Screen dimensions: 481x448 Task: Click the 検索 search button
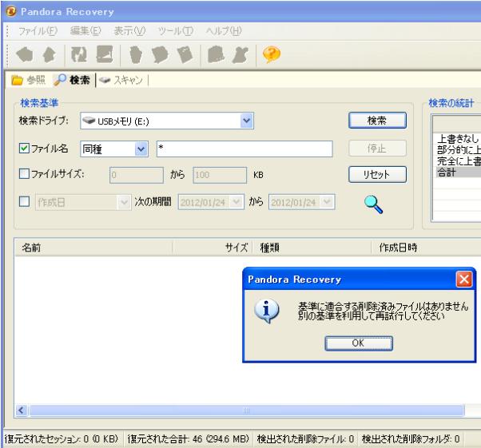377,121
